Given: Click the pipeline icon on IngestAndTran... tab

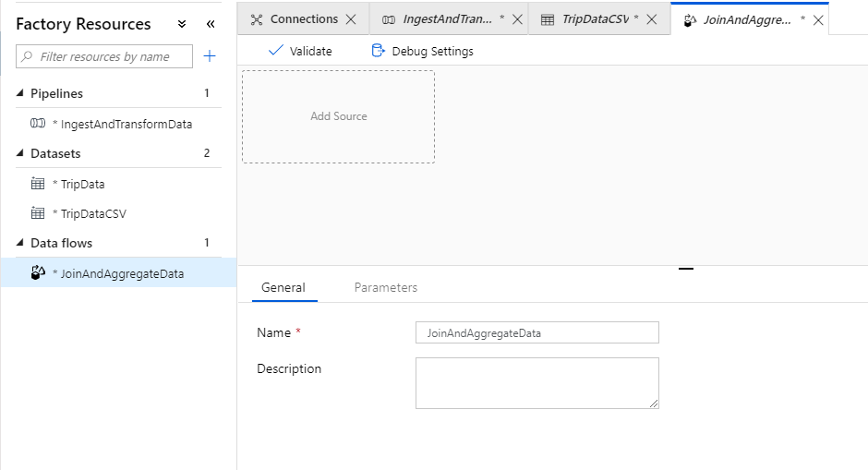Looking at the screenshot, I should [389, 20].
